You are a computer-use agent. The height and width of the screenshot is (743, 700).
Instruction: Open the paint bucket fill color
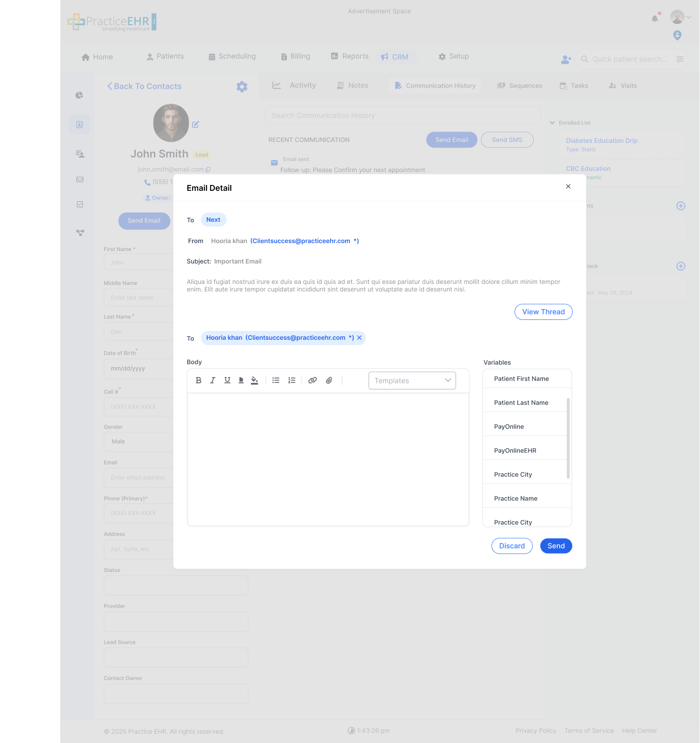click(x=254, y=380)
